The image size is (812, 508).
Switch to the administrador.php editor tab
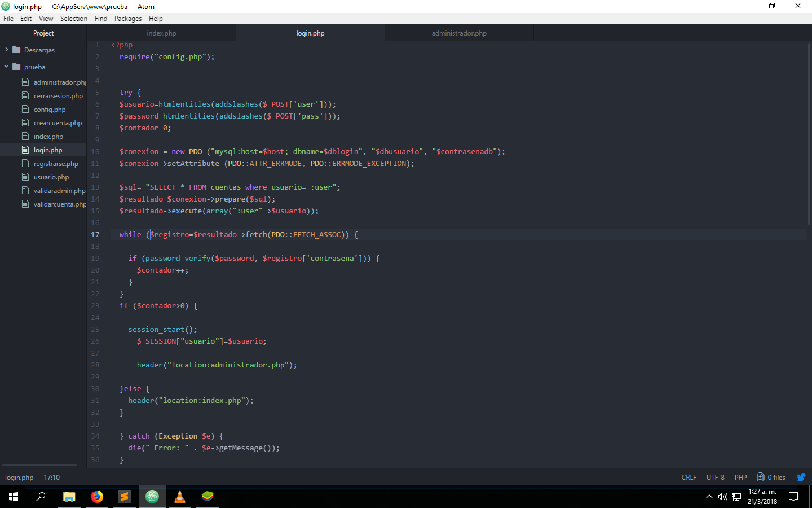tap(459, 33)
